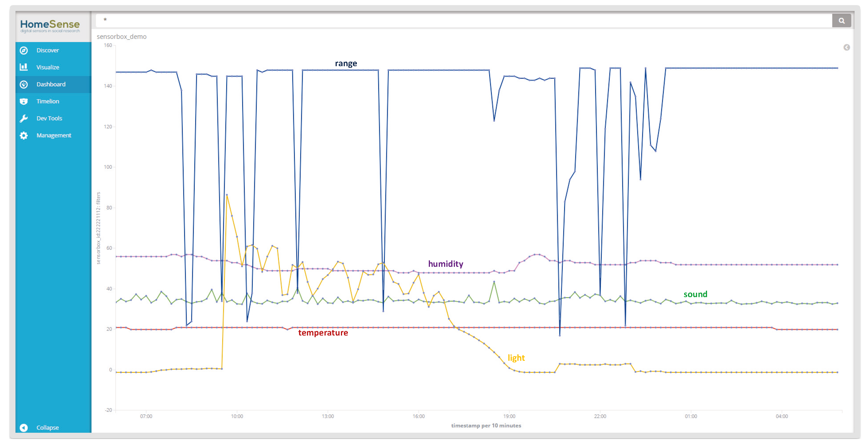
Task: Click the Discover compass icon
Action: coord(24,51)
